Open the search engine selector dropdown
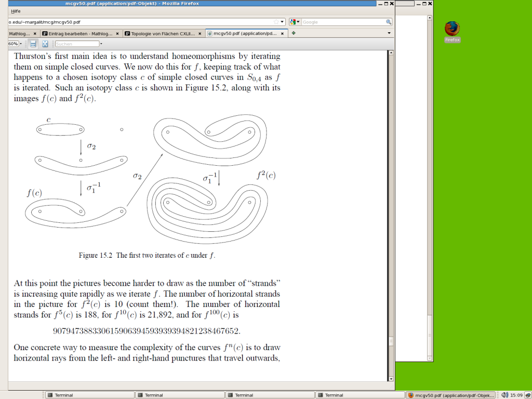The width and height of the screenshot is (532, 399). [295, 22]
